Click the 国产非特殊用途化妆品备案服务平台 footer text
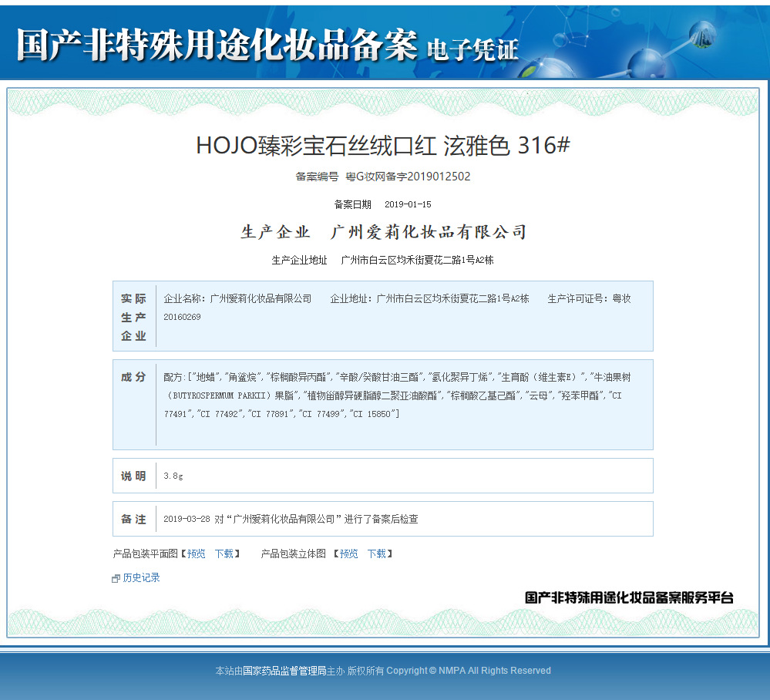Image resolution: width=770 pixels, height=700 pixels. coord(629,597)
